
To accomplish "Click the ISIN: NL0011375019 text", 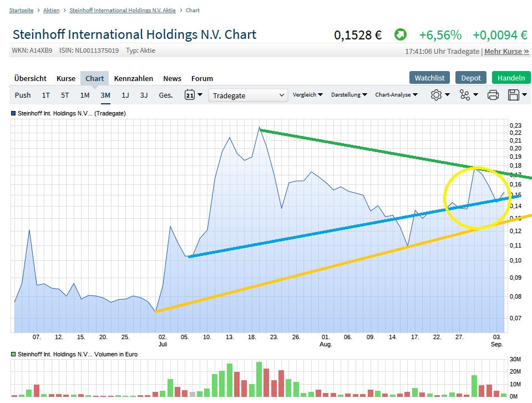I will click(x=89, y=51).
